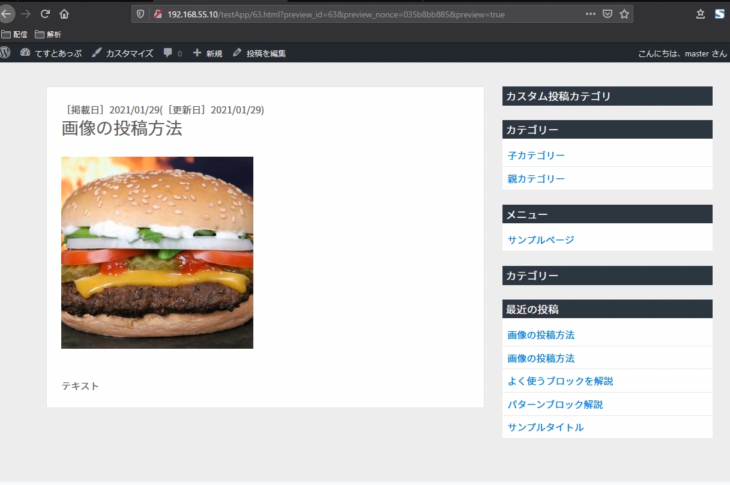Bookmark this page with the star icon
Viewport: 730px width, 485px height.
(624, 14)
